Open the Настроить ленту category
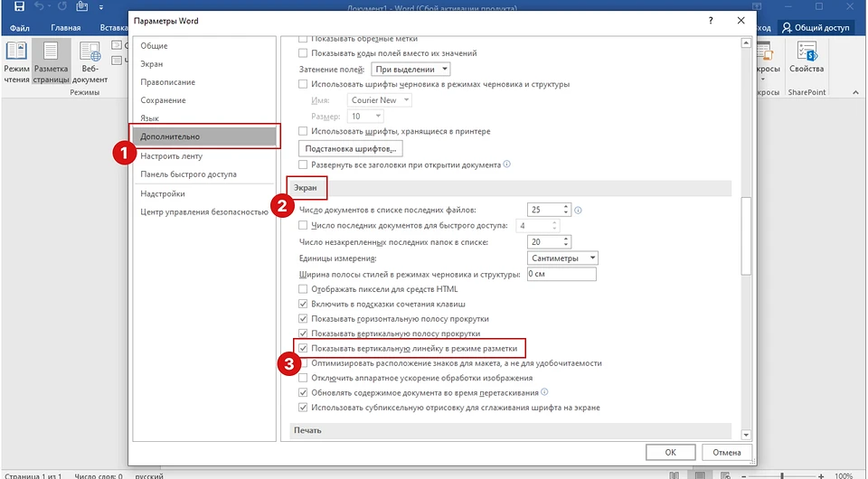This screenshot has width=868, height=479. [171, 155]
